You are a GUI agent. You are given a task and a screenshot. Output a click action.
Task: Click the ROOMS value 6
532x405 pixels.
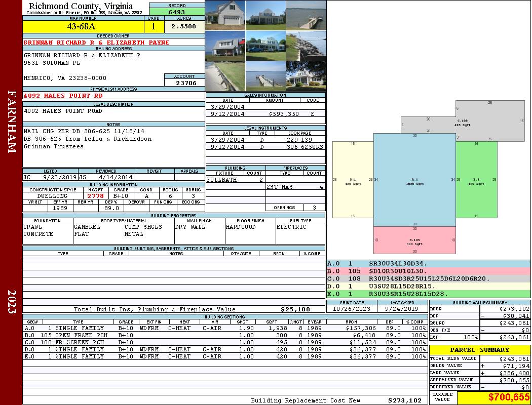coord(170,196)
